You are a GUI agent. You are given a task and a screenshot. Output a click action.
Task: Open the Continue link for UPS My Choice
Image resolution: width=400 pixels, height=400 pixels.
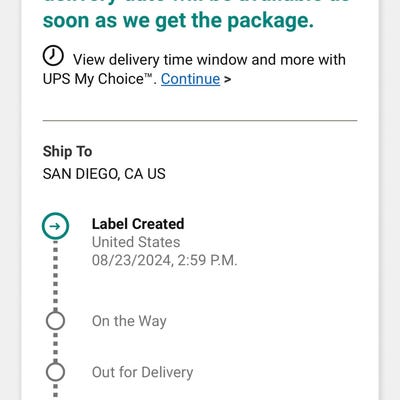[x=190, y=79]
